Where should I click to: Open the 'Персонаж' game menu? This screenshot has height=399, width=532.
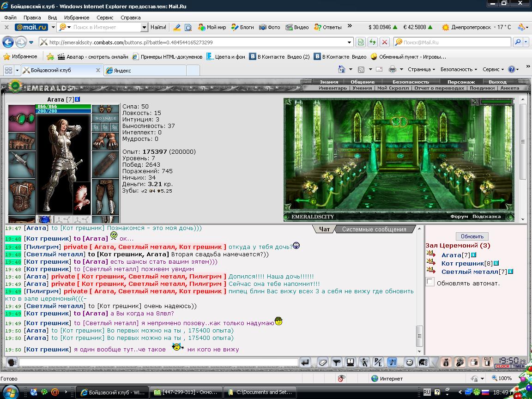point(461,82)
